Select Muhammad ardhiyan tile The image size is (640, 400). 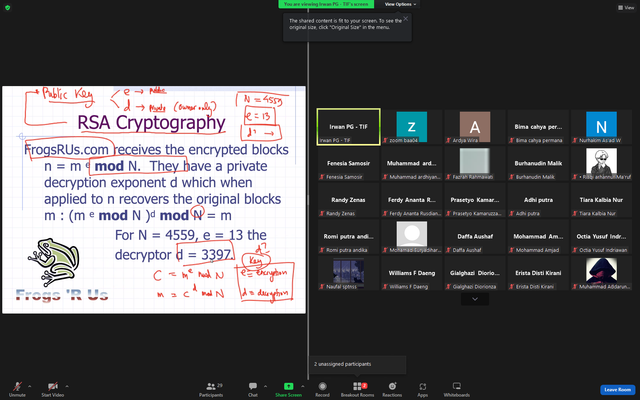tap(411, 163)
